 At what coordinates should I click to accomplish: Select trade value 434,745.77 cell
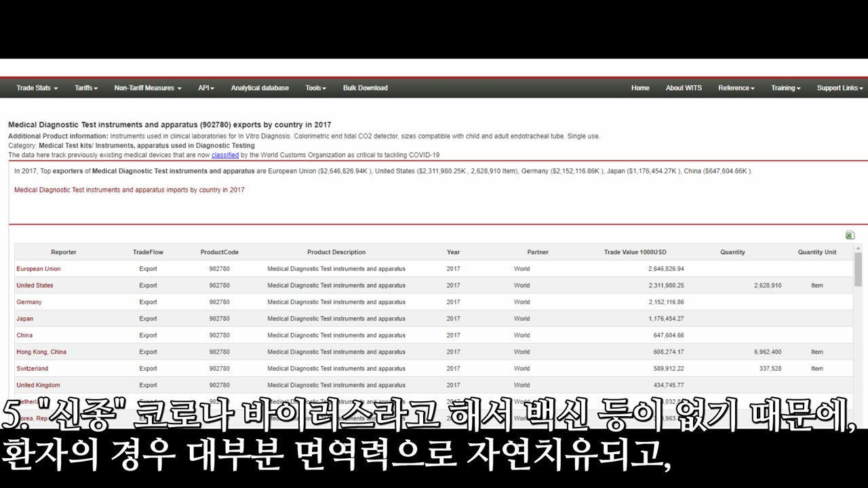(669, 385)
